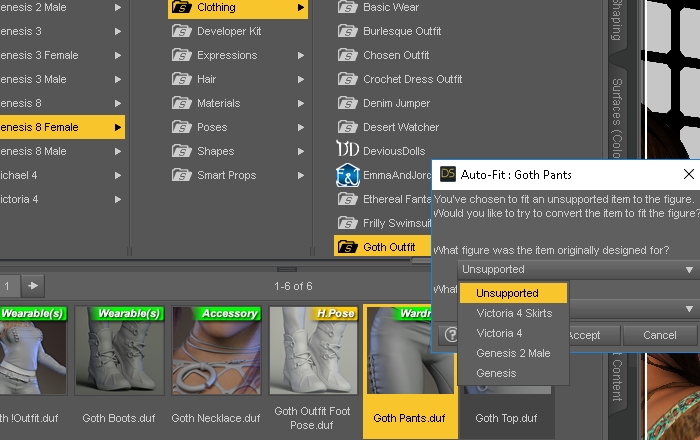The width and height of the screenshot is (700, 440).
Task: Open the Auto-Fit help question mark button
Action: click(450, 335)
